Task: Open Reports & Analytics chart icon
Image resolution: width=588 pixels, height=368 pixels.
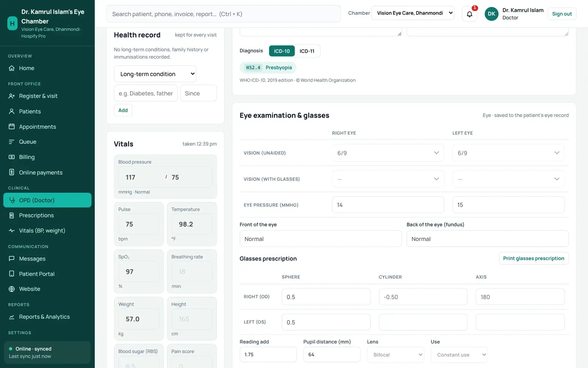Action: click(12, 317)
